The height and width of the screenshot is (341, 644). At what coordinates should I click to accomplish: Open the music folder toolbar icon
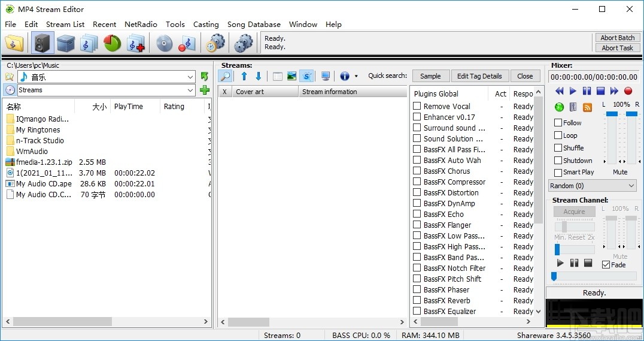point(14,43)
